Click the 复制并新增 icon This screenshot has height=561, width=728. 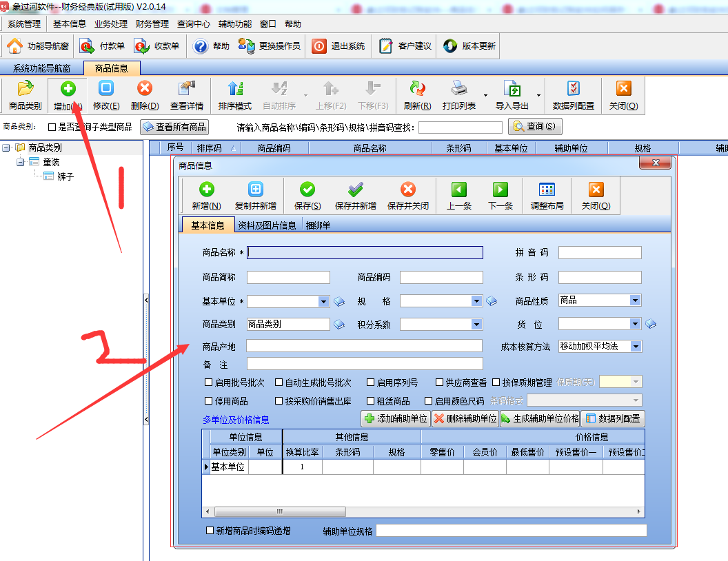(x=255, y=190)
